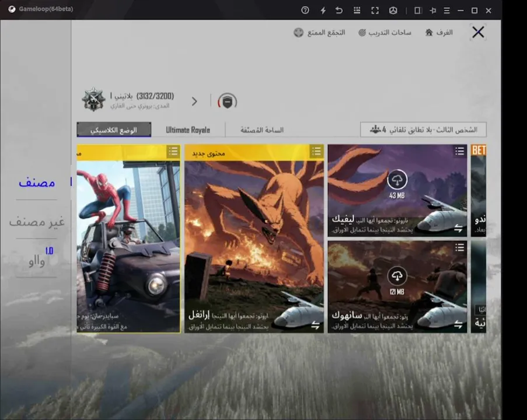Close the mode selection panel with X
527x420 pixels.
[x=478, y=32]
